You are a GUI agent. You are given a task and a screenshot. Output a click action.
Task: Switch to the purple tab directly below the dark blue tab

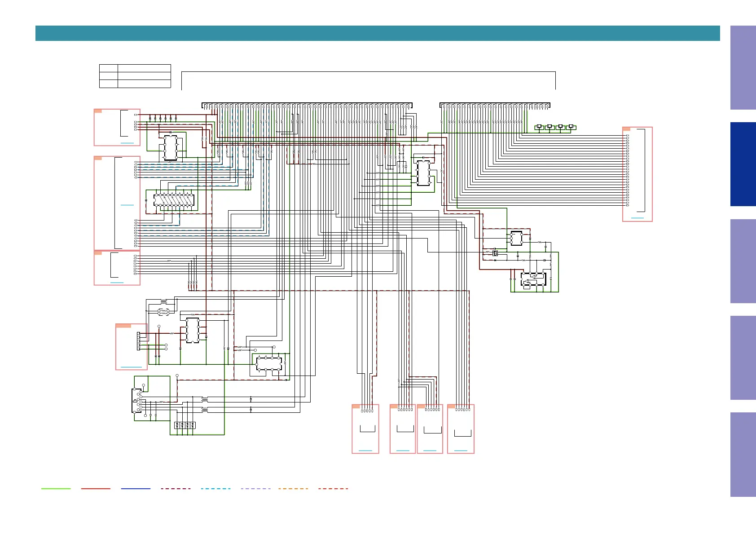tap(743, 261)
